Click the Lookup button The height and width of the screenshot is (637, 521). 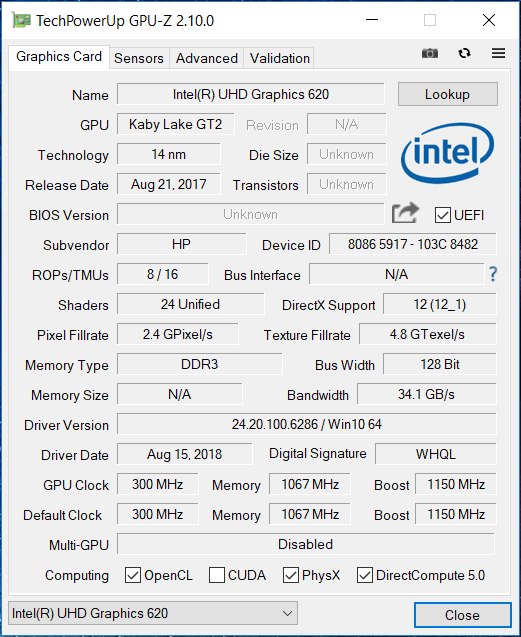(447, 94)
